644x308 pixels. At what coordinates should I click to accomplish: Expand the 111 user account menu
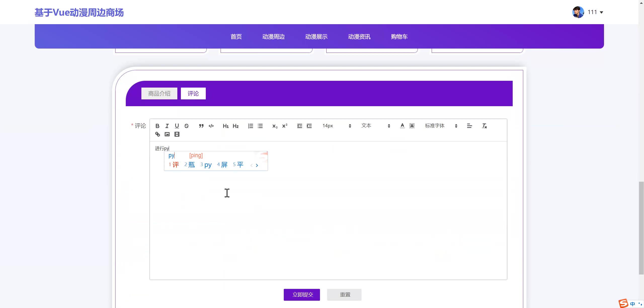[595, 12]
